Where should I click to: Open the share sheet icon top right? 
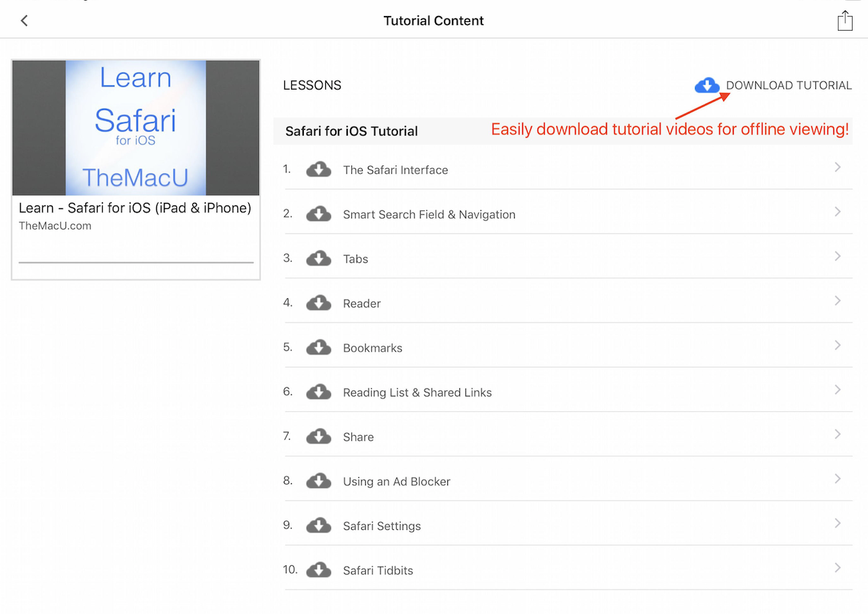(845, 21)
